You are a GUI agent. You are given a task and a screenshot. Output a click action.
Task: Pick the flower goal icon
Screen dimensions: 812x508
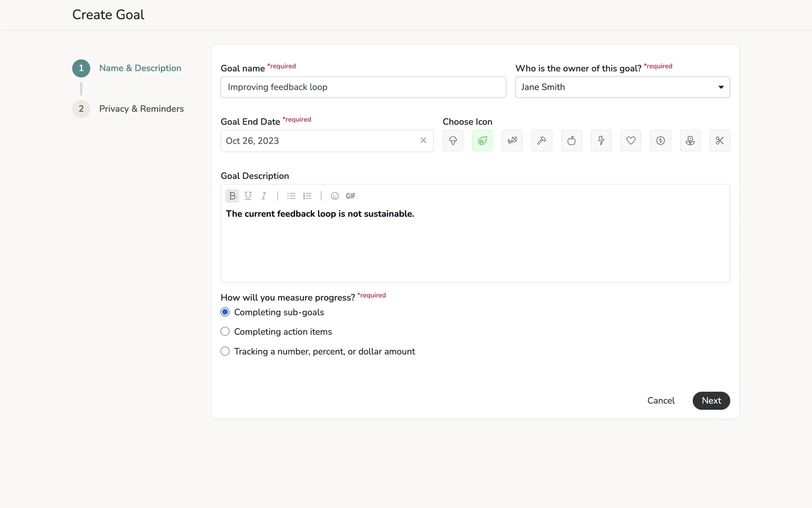[x=690, y=141]
